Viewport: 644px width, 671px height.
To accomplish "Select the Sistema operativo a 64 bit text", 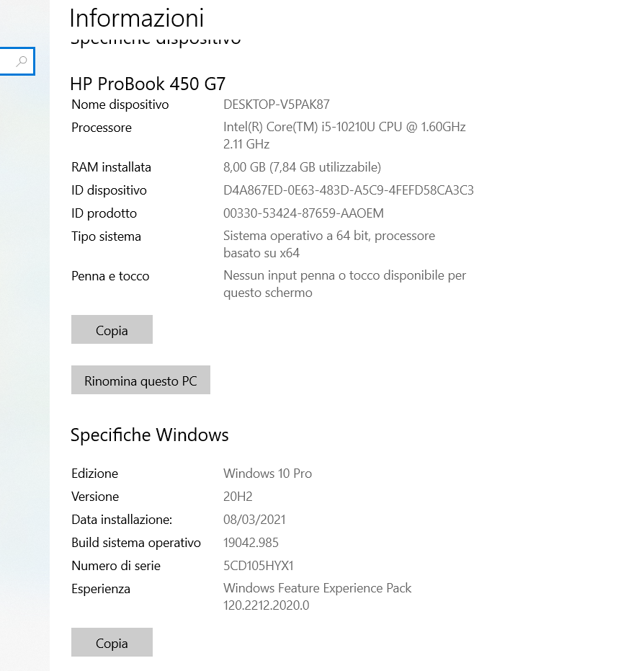I will [328, 244].
